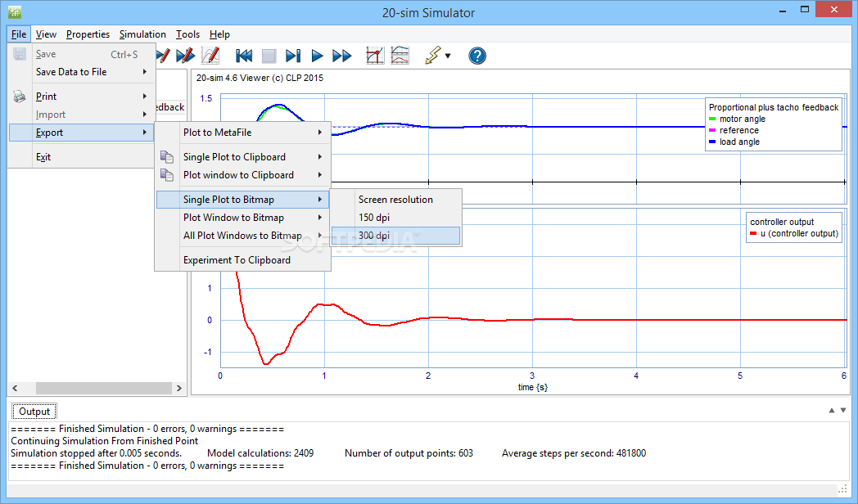Viewport: 858px width, 504px height.
Task: Open the Help menu
Action: (219, 34)
